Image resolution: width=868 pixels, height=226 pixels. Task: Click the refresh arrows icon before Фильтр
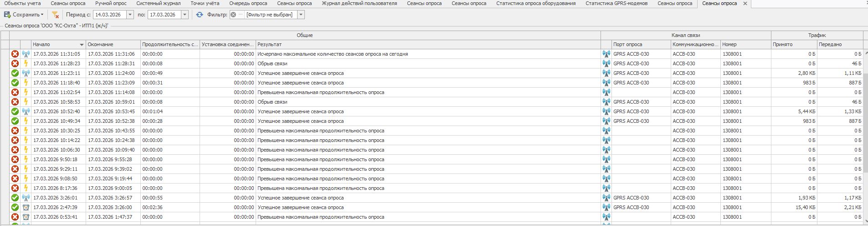200,15
